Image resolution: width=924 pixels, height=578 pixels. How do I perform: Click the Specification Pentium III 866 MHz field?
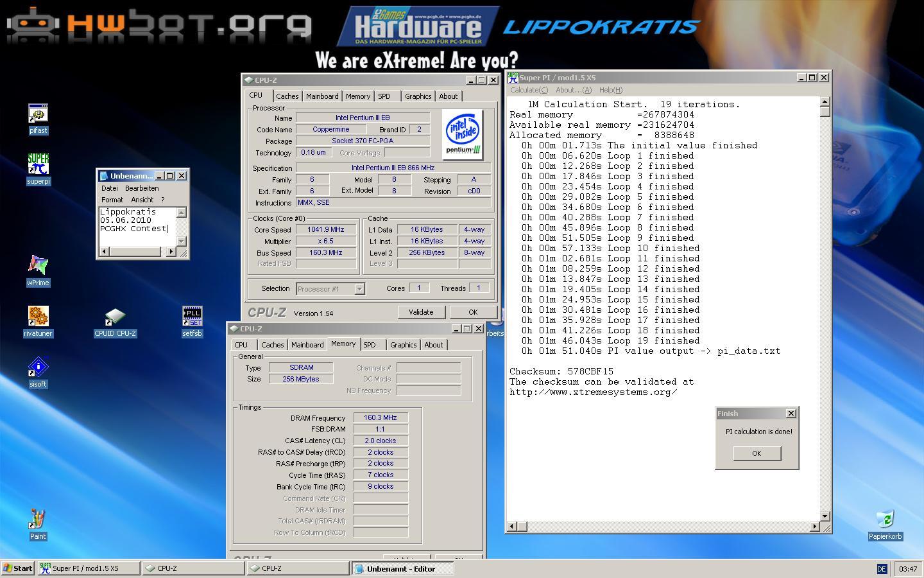pos(393,168)
